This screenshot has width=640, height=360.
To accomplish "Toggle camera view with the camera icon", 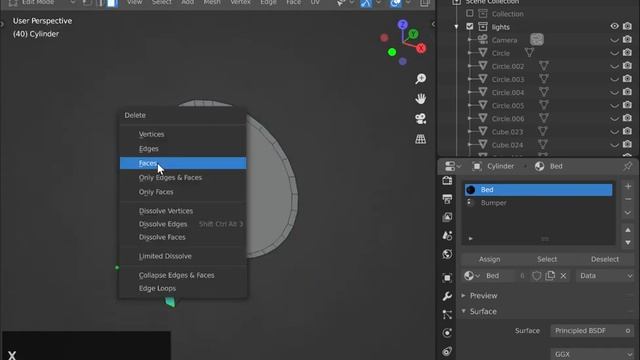I will (420, 119).
